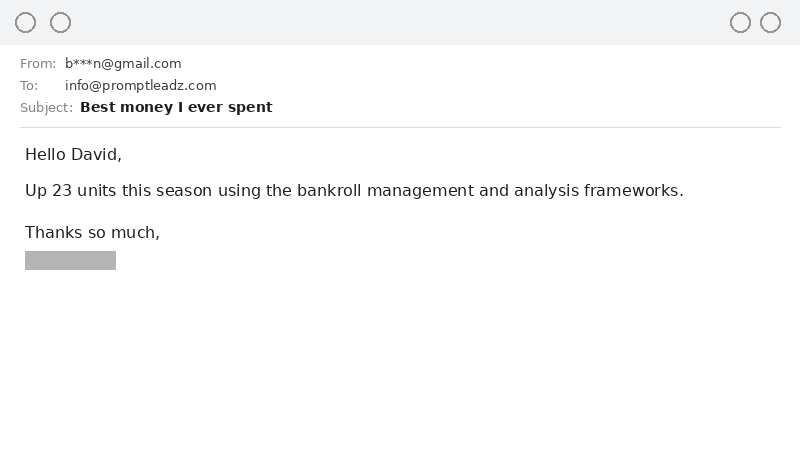The image size is (800, 450).
Task: Click the 'Subject:' field label
Action: (46, 107)
